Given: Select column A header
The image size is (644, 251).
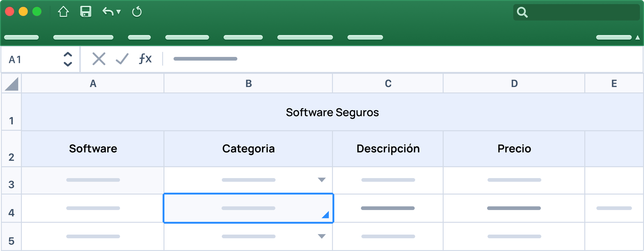Looking at the screenshot, I should click(93, 83).
